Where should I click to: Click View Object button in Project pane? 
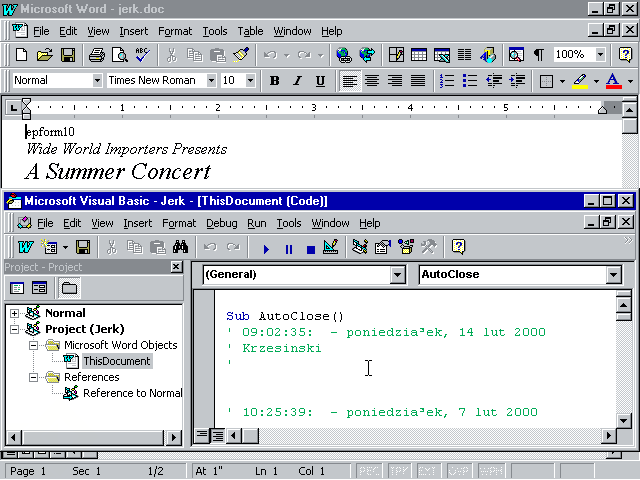coord(39,288)
